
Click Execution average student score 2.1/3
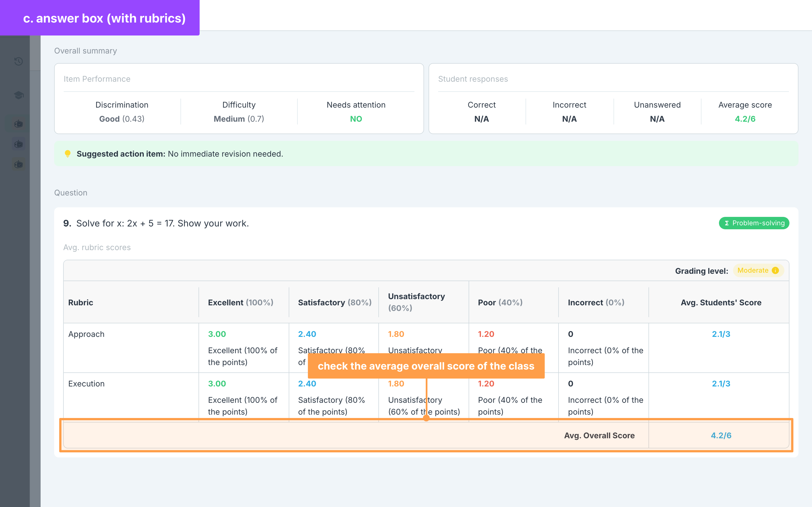tap(721, 384)
